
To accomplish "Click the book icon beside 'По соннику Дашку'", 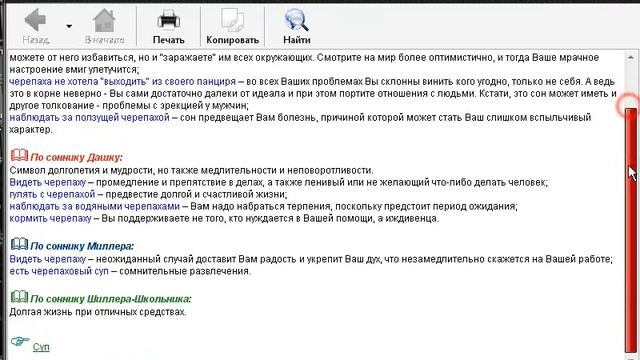I will click(19, 156).
